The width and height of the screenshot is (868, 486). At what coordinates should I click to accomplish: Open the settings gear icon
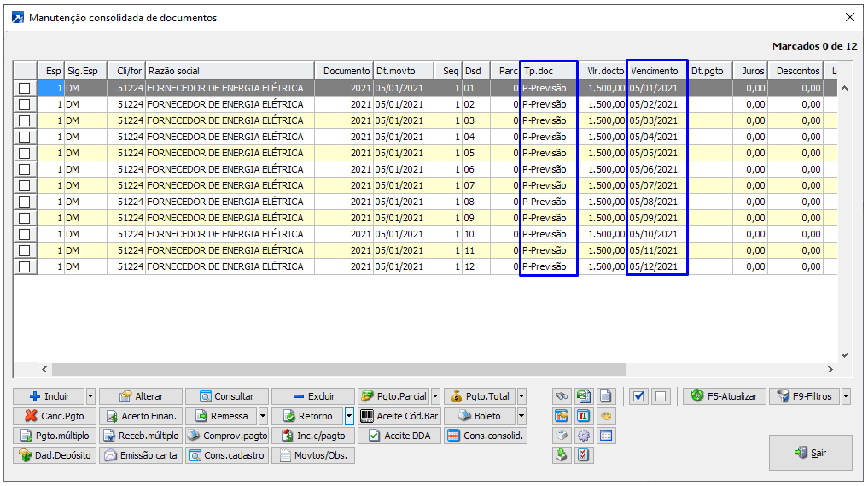(x=584, y=436)
